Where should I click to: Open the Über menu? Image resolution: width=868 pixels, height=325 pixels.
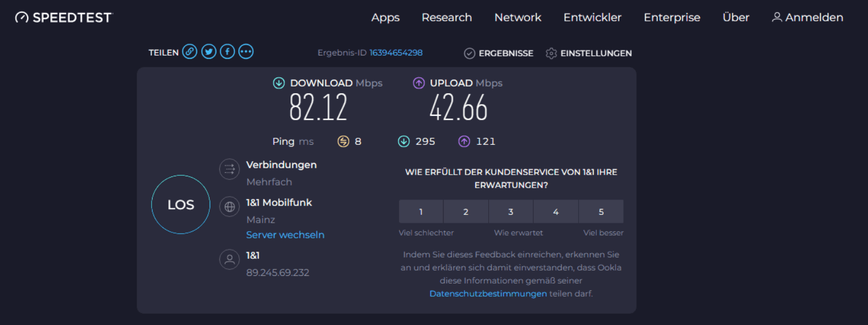(736, 18)
